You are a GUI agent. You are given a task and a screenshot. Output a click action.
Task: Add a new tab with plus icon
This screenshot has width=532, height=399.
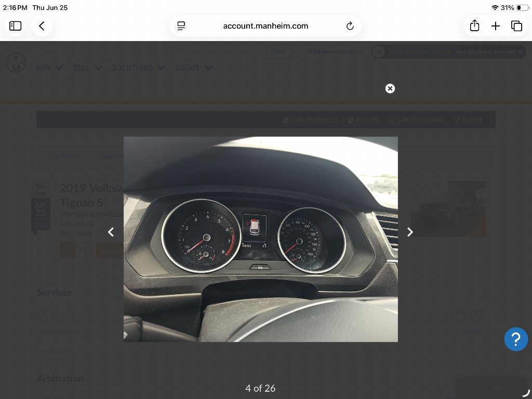(x=495, y=26)
